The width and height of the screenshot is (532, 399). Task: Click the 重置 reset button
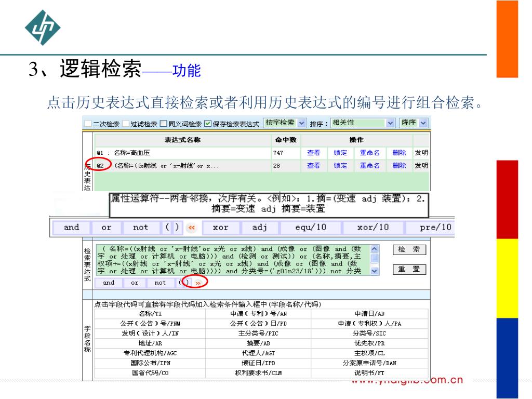pos(409,269)
